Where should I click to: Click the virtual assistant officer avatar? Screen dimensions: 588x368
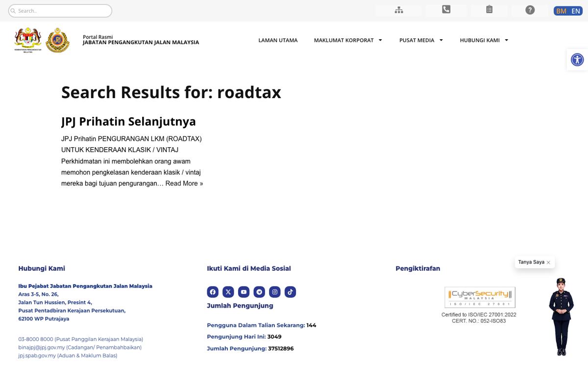pyautogui.click(x=561, y=316)
